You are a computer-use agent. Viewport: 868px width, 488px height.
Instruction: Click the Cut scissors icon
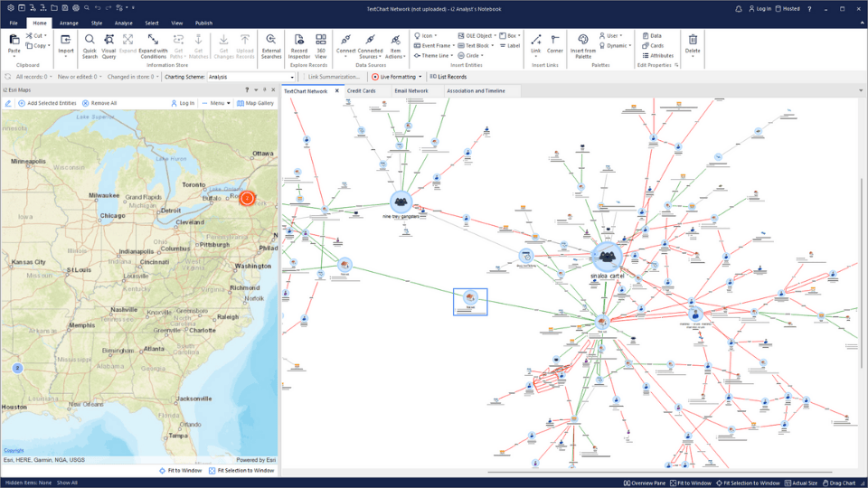tap(29, 35)
